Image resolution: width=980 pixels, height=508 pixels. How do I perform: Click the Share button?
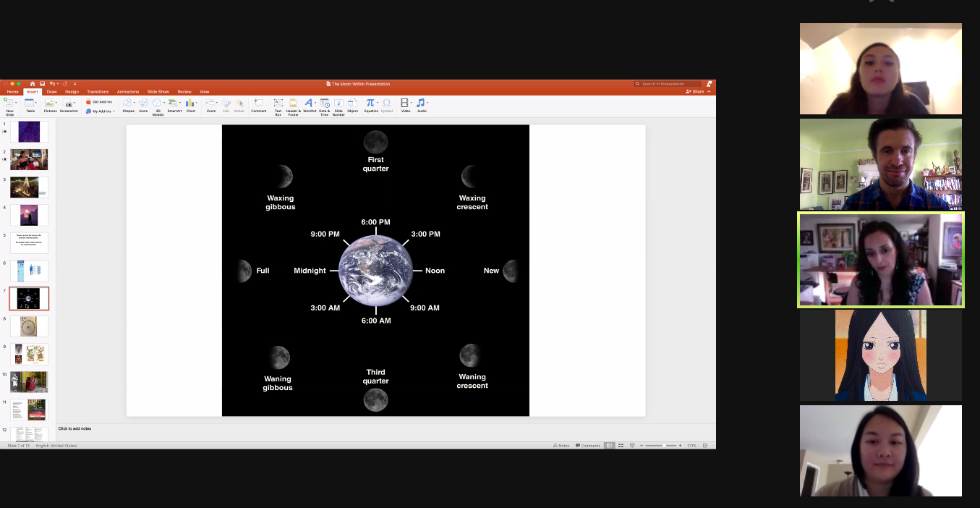click(x=695, y=92)
